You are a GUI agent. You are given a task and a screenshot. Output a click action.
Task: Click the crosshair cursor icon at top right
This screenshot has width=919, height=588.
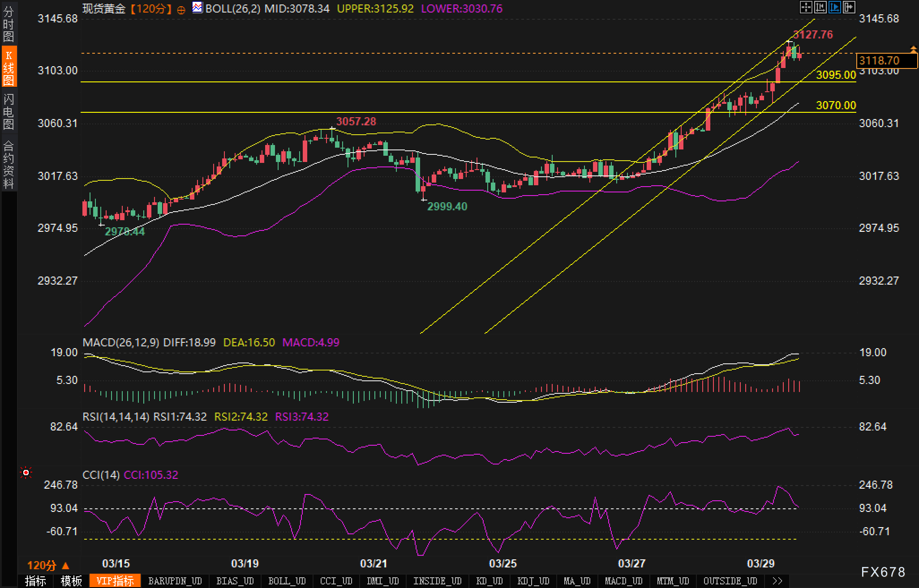[x=806, y=7]
